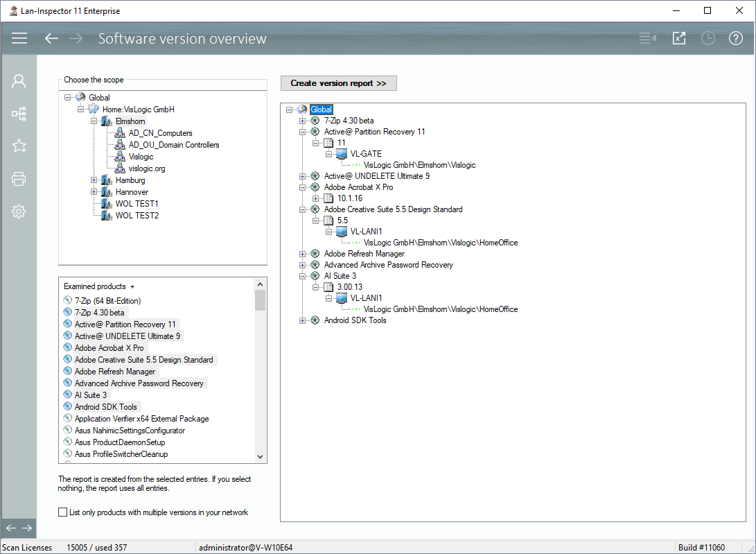756x554 pixels.
Task: Click the Excel export icon in header
Action: [x=678, y=39]
